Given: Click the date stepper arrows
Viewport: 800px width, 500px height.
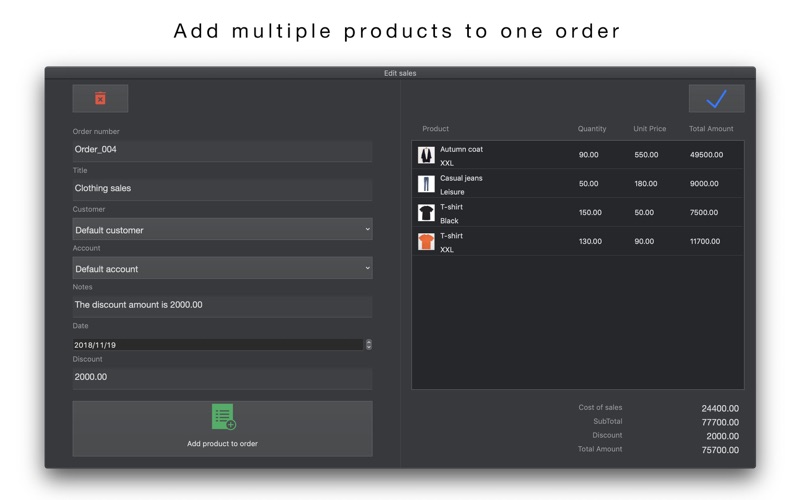Looking at the screenshot, I should [x=368, y=344].
